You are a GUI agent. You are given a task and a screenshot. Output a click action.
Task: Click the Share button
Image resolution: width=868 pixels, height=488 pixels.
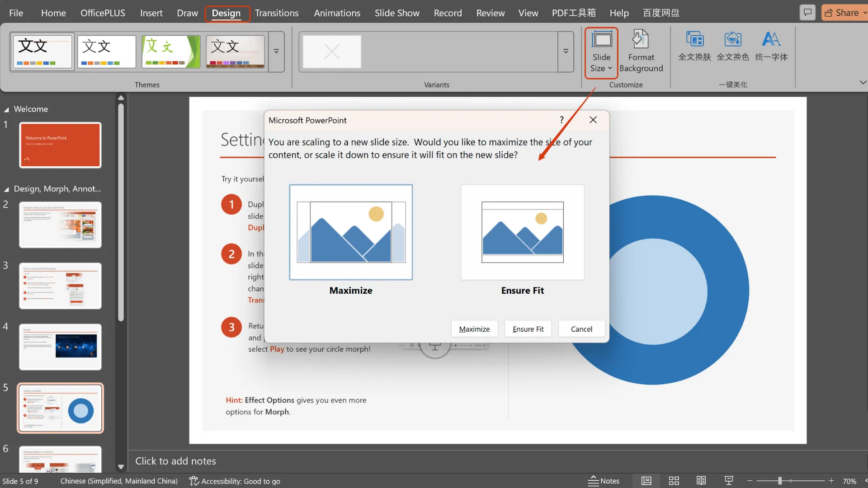click(844, 13)
